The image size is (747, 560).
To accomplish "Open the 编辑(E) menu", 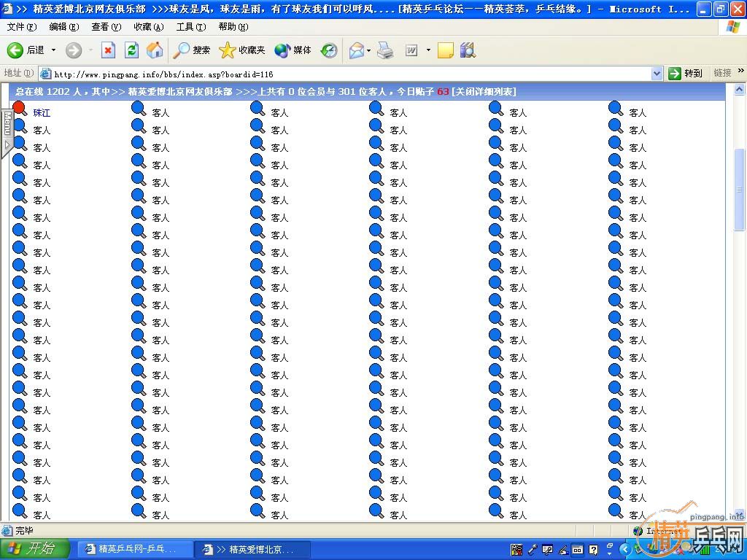I will point(64,27).
